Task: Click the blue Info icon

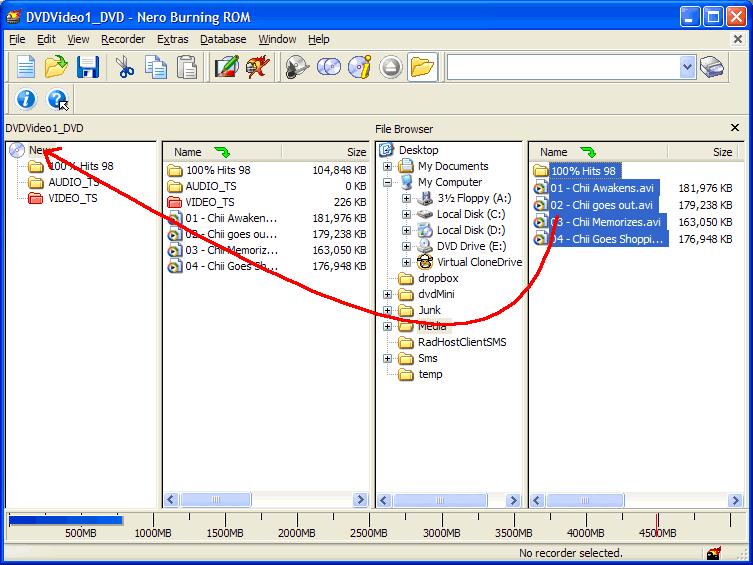Action: [x=25, y=99]
